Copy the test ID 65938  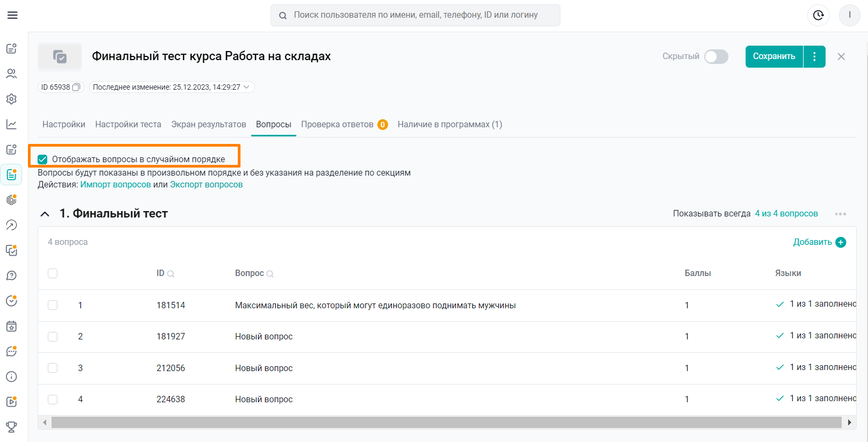point(76,87)
